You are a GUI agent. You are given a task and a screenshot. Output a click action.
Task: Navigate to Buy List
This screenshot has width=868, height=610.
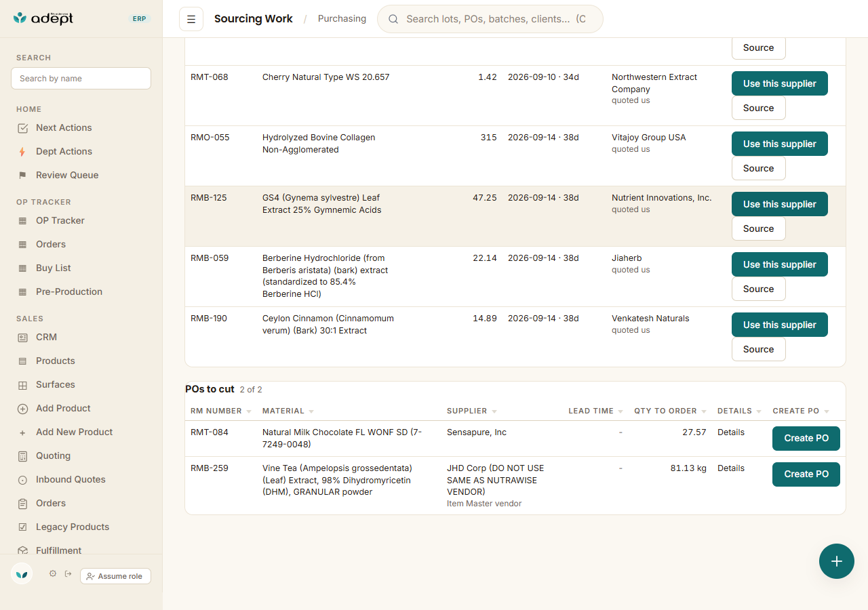(54, 268)
